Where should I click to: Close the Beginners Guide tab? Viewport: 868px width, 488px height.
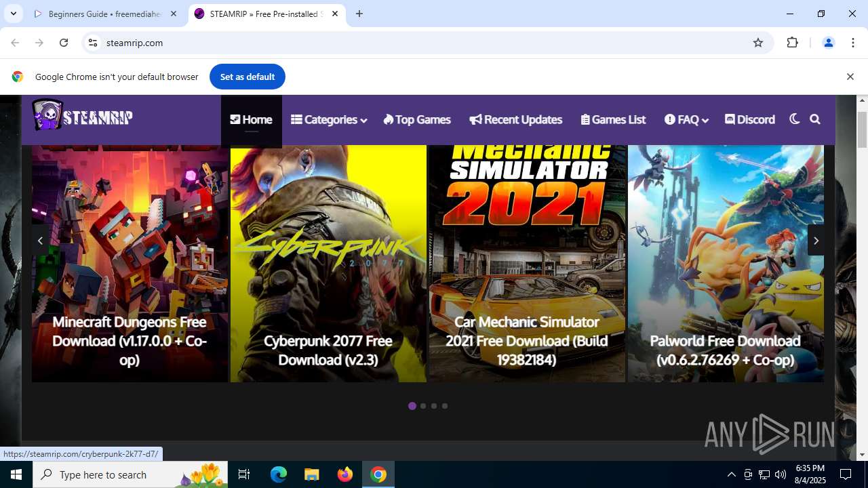point(174,14)
